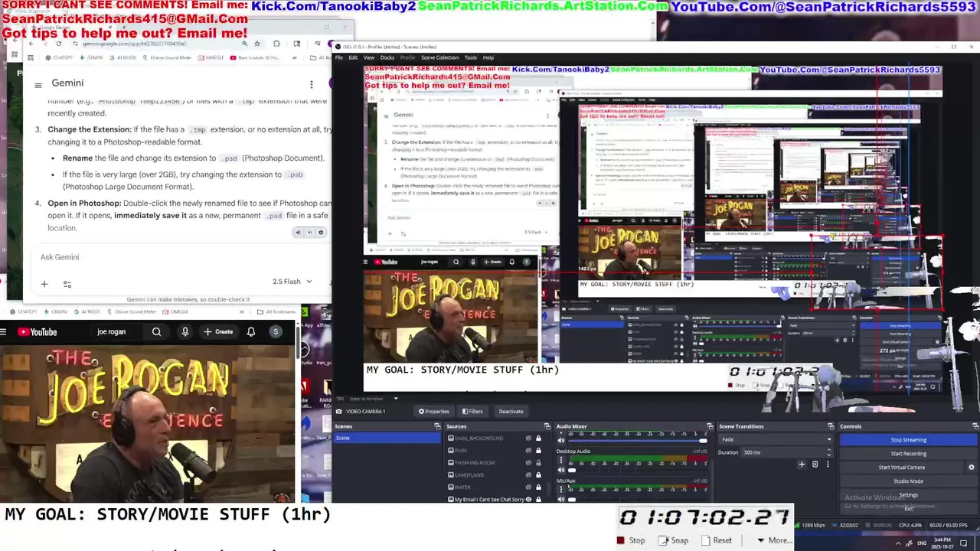Screen dimensions: 980x551
Task: Adjust the top audio mixer volume slider
Action: (637, 441)
